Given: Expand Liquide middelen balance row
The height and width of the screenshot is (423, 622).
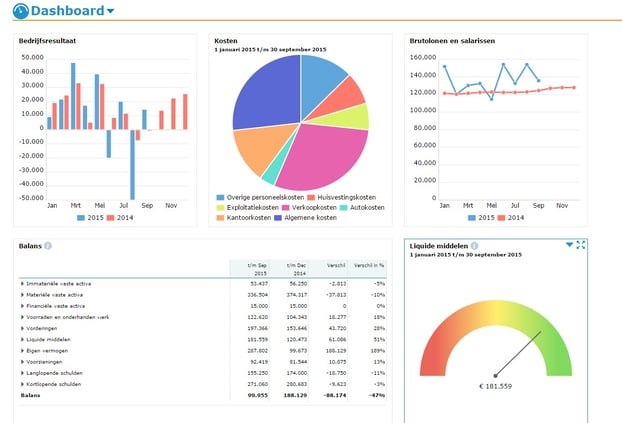Looking at the screenshot, I should (22, 339).
